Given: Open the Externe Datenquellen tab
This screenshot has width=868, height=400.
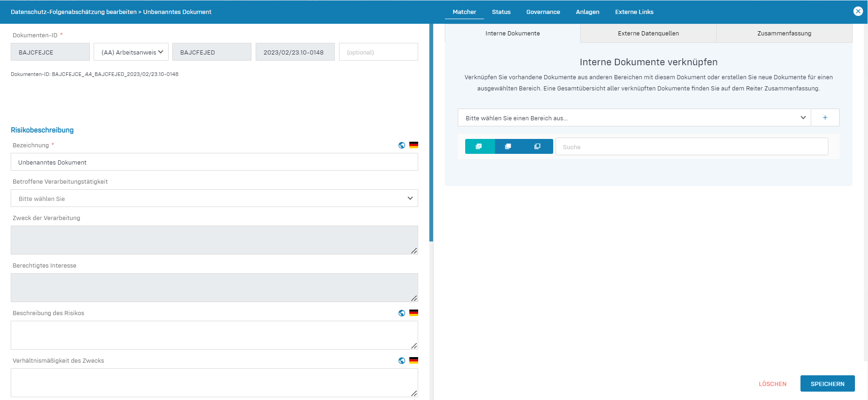Looking at the screenshot, I should 648,34.
